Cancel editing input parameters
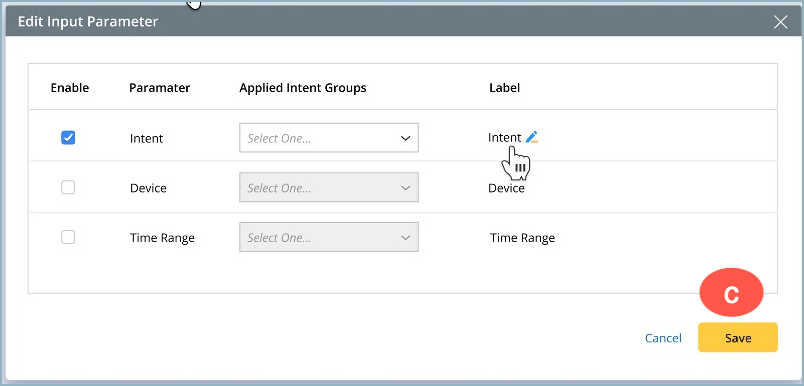 pos(663,338)
